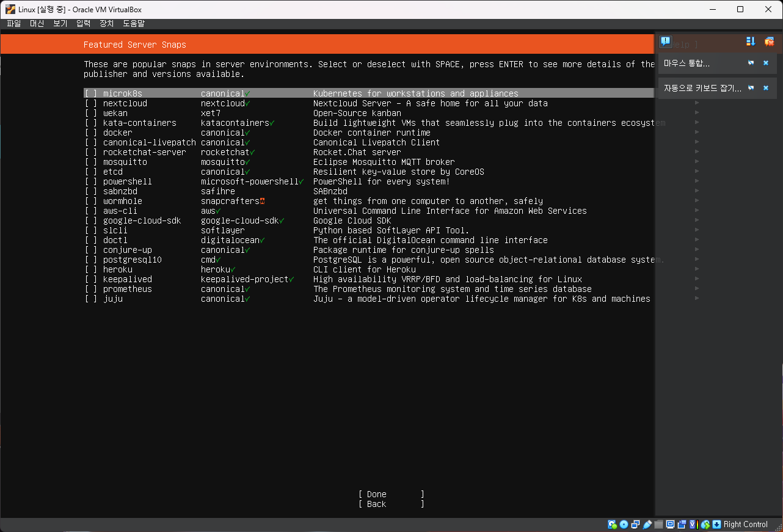Screen dimensions: 783x532
Task: Click the etcd snap name
Action: (x=113, y=172)
